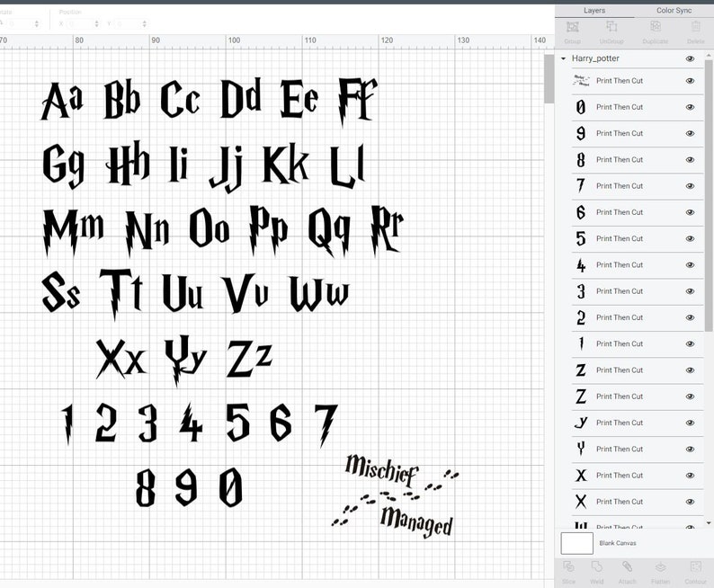This screenshot has height=588, width=714.
Task: Toggle visibility of the 9 layer
Action: point(690,133)
